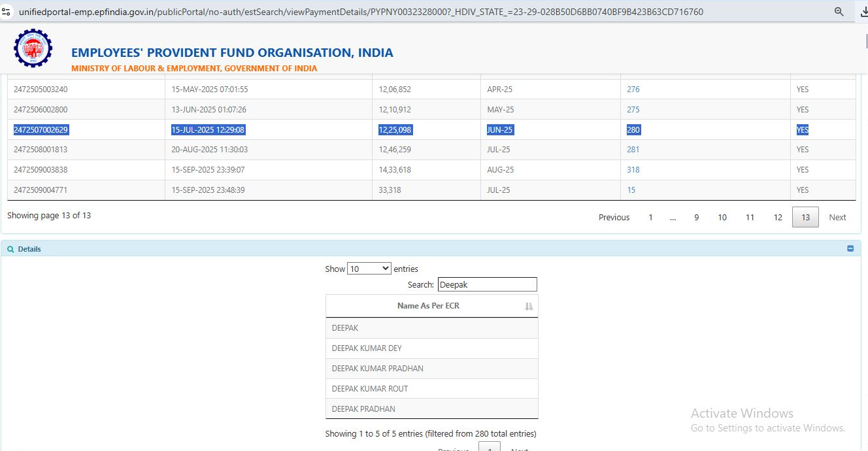Open the 276 link for APR-25

(x=633, y=90)
